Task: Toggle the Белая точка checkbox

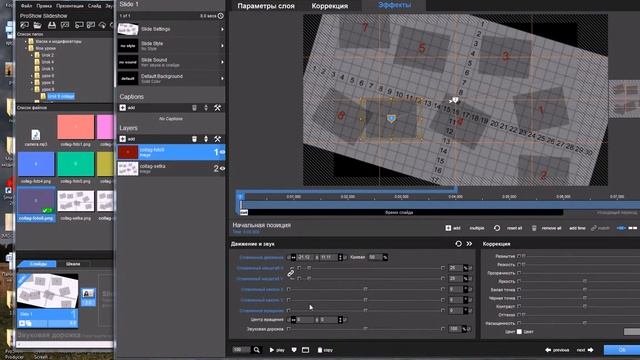Action: [x=519, y=289]
